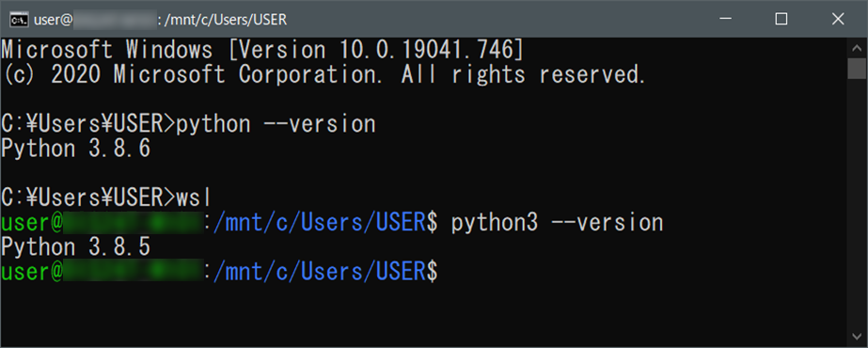Click the 'Python 3.8.5' output line

point(76,247)
